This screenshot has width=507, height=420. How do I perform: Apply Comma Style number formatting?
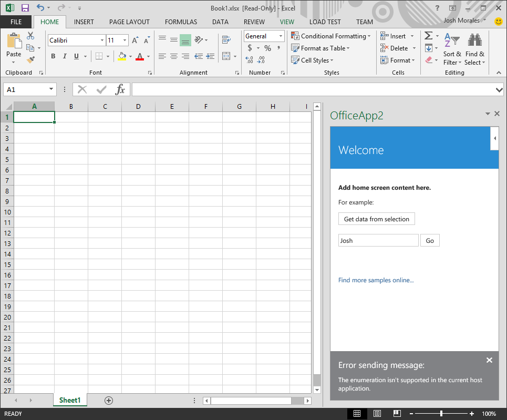[279, 47]
